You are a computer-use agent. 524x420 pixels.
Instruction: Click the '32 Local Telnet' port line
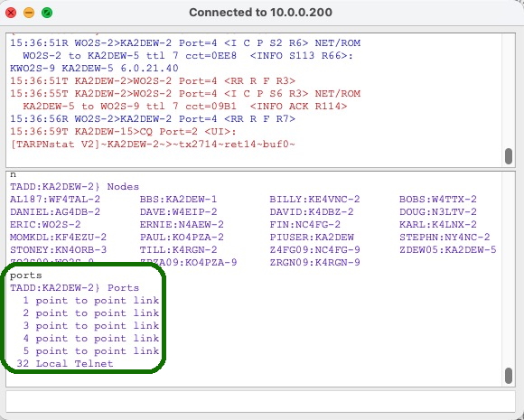click(x=65, y=363)
